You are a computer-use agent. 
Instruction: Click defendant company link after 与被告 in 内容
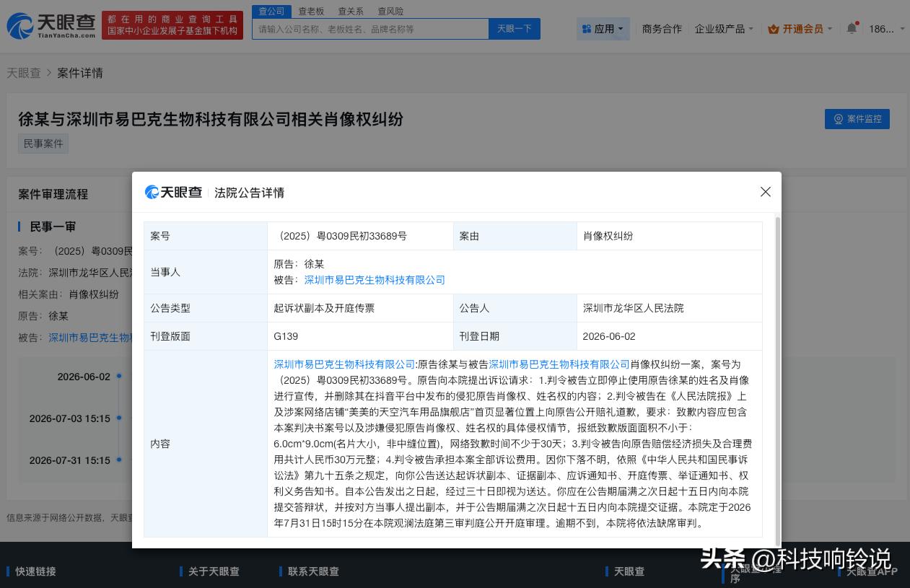point(559,364)
